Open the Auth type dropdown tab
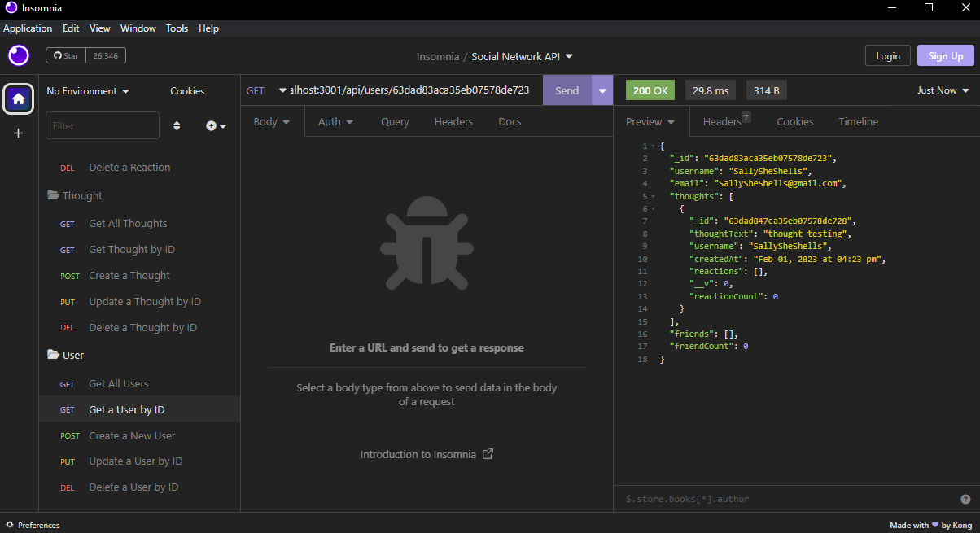This screenshot has height=533, width=980. [335, 121]
